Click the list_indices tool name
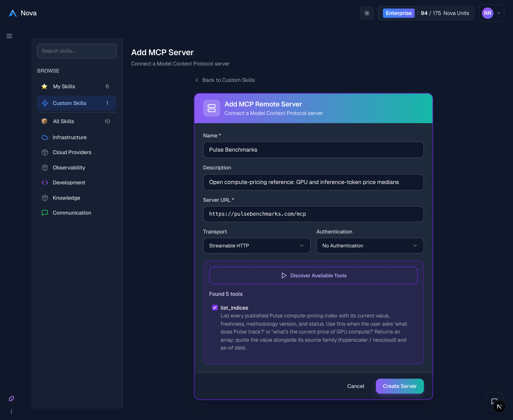This screenshot has width=513, height=420. click(234, 308)
